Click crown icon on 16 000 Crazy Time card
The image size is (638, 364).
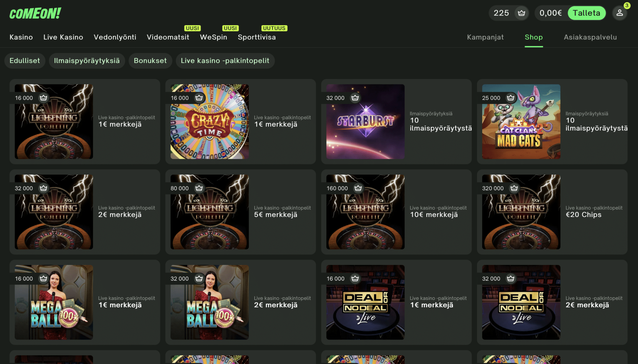click(199, 98)
